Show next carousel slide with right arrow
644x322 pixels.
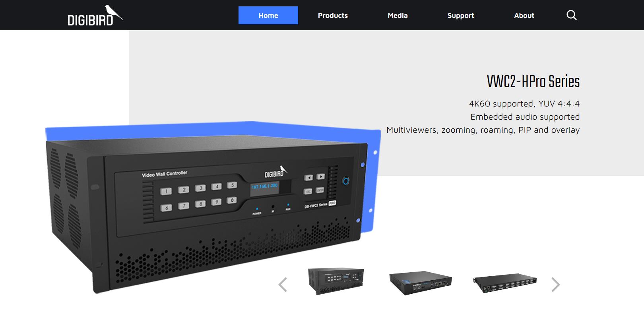click(x=556, y=285)
